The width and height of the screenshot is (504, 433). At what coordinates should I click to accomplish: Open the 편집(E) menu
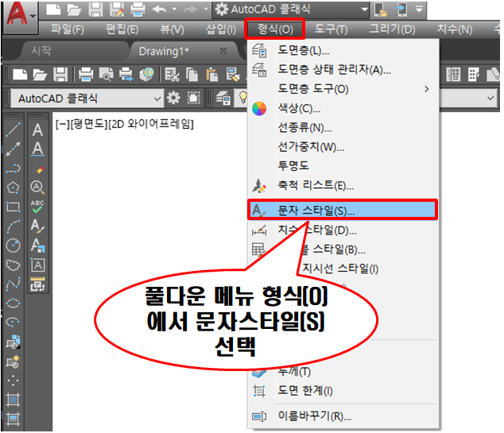(122, 29)
